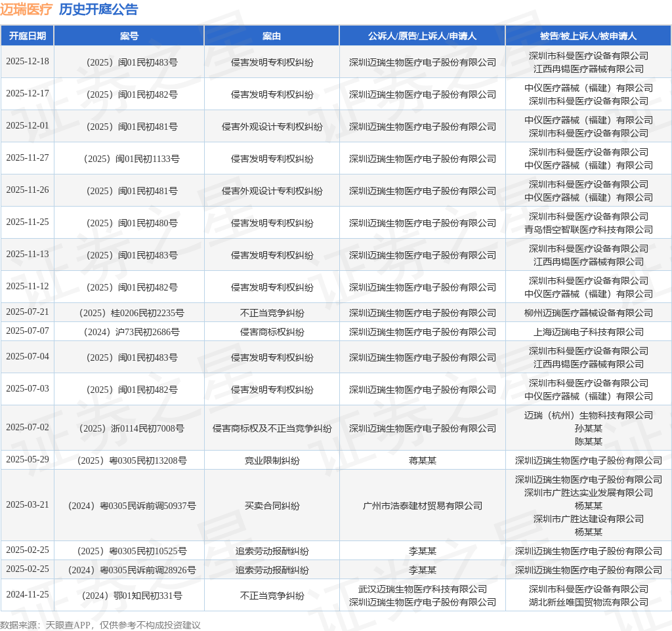The image size is (672, 631).
Task: Click the date cell 2024-11-25
Action: pyautogui.click(x=28, y=594)
